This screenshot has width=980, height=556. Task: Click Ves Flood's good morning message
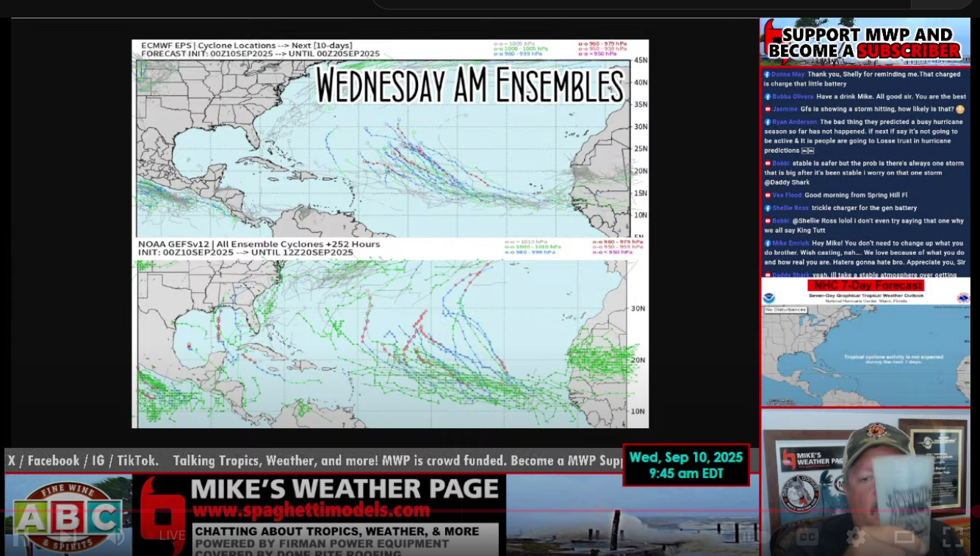click(835, 195)
